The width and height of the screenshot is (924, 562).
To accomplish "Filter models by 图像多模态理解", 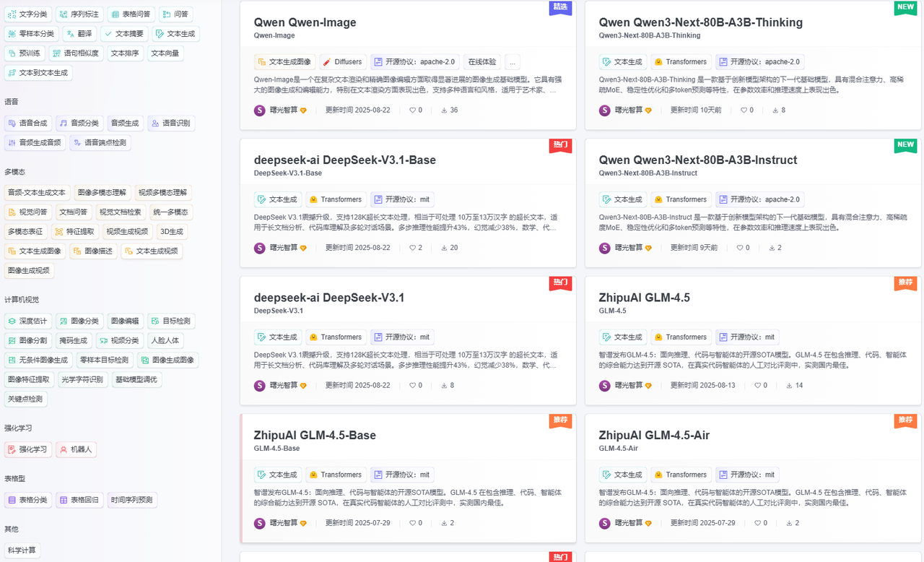I will (x=102, y=192).
